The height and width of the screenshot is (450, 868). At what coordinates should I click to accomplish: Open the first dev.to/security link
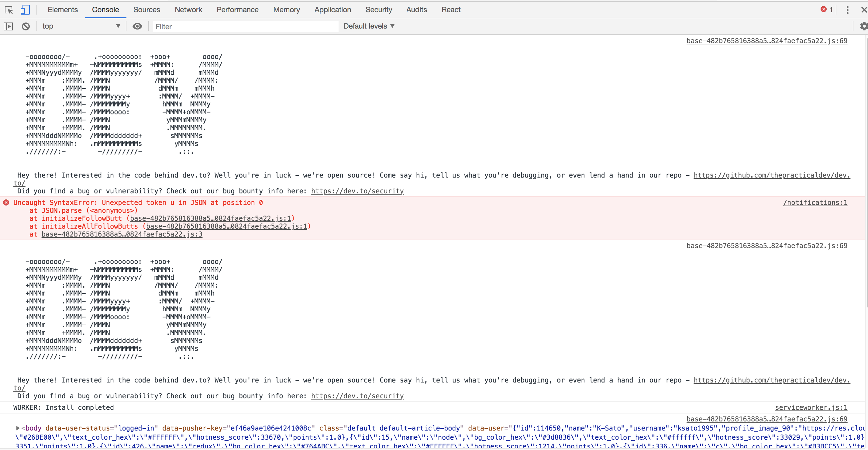point(357,191)
